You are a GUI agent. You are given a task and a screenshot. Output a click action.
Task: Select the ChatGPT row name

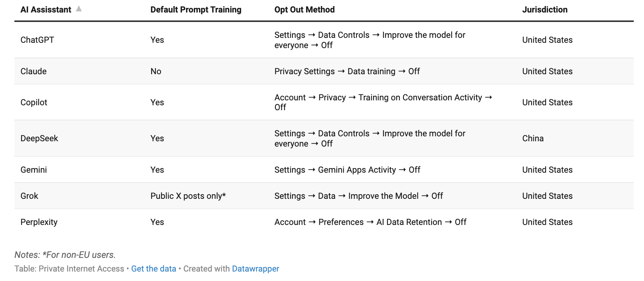[x=37, y=40]
